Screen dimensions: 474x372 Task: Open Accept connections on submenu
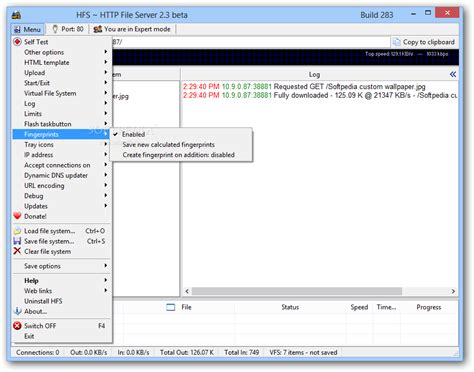[61, 165]
